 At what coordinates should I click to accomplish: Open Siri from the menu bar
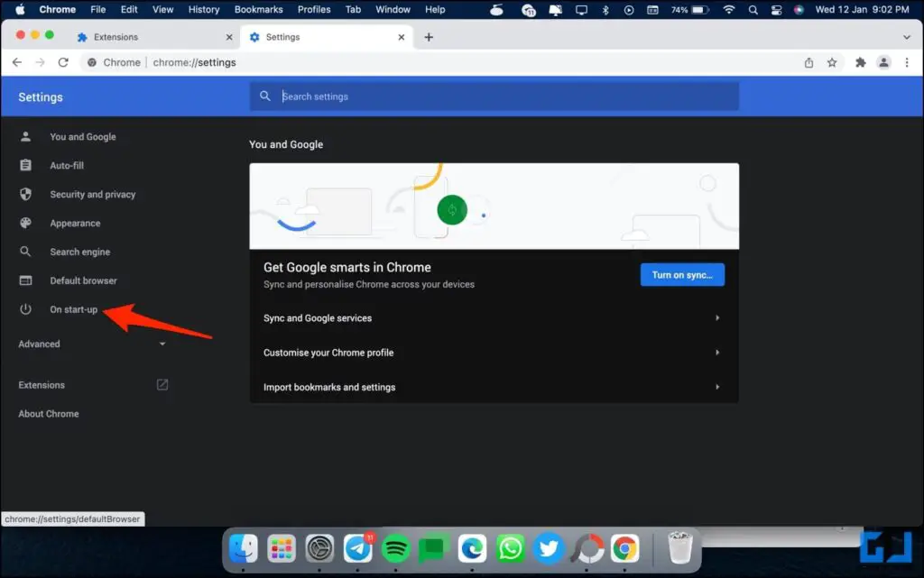click(799, 9)
